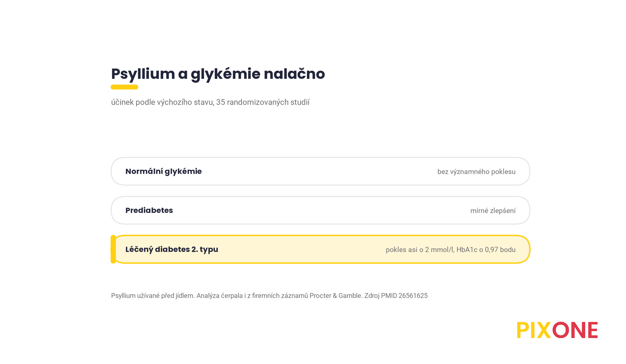Click the 'mírné zlepšení' value
This screenshot has height=364, width=626.
click(493, 211)
